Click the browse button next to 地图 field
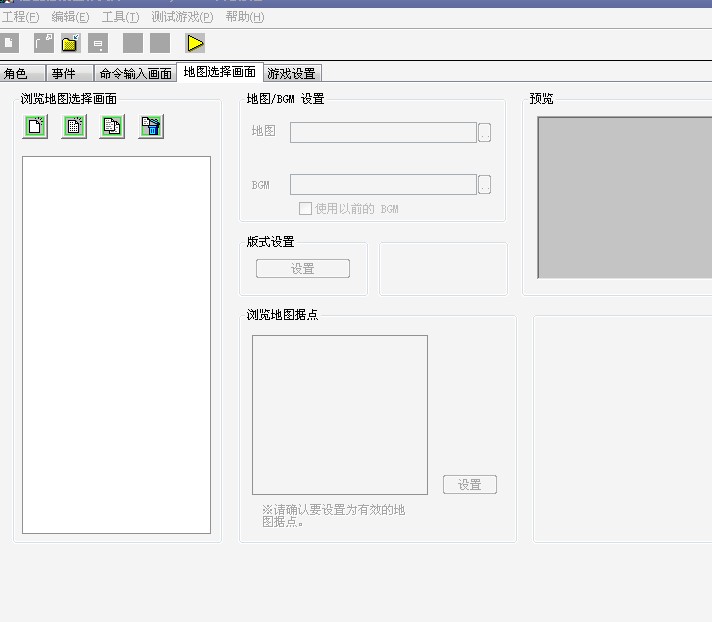712x622 pixels. tap(485, 132)
